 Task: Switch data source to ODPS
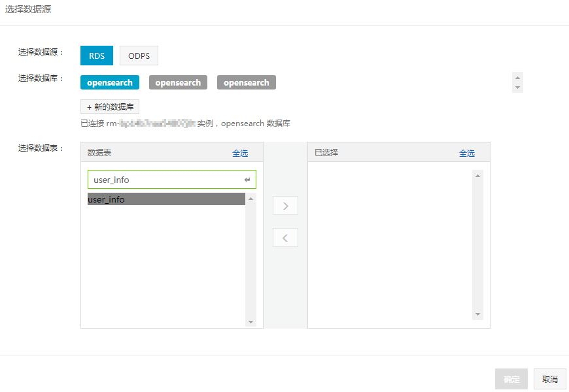(139, 56)
